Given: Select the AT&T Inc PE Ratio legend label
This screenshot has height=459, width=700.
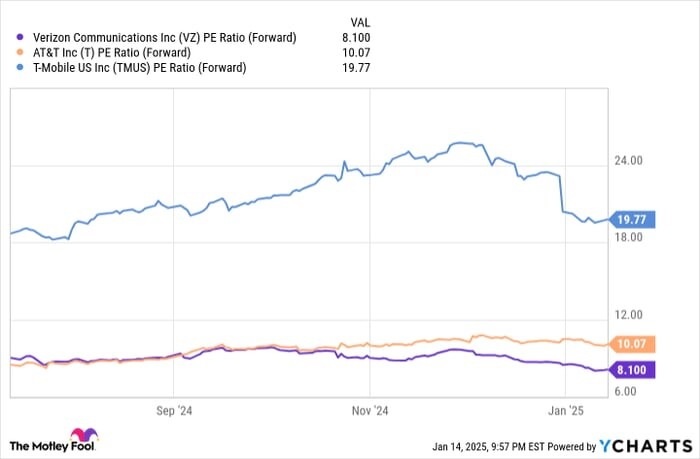Looking at the screenshot, I should pos(112,53).
